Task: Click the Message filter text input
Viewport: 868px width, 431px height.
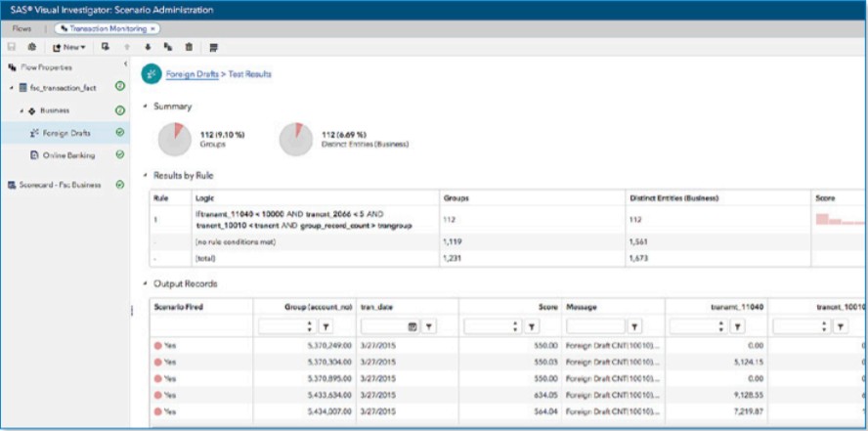Action: pyautogui.click(x=595, y=327)
